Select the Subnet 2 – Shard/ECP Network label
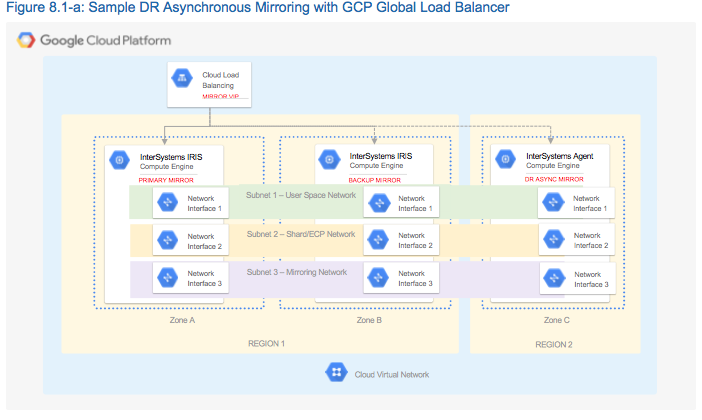702x420 pixels. [301, 233]
